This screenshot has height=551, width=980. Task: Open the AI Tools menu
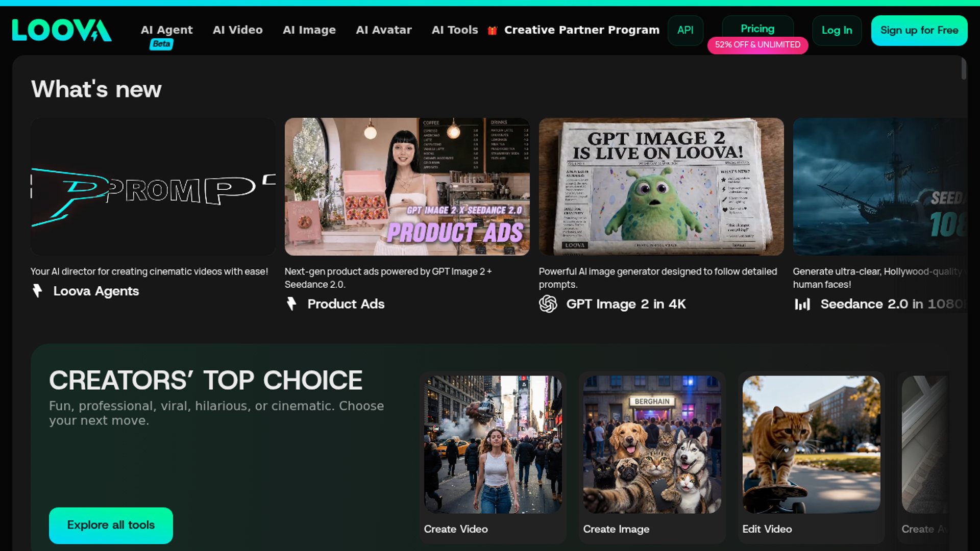455,30
